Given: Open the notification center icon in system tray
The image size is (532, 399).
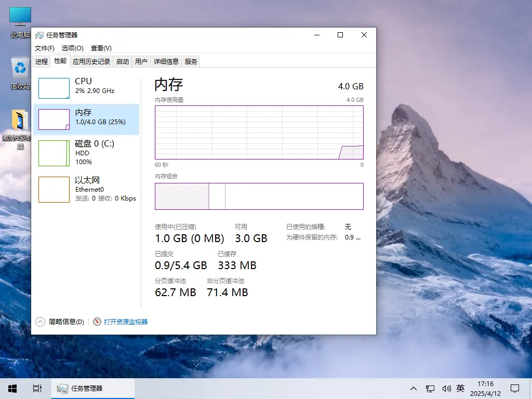Looking at the screenshot, I should click(514, 388).
